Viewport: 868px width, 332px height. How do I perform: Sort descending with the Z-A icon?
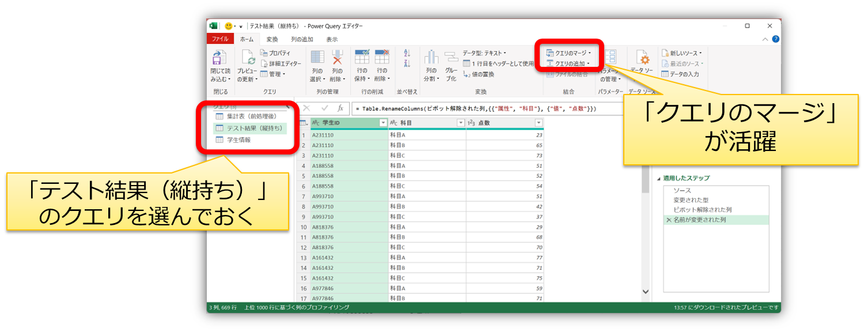(407, 63)
